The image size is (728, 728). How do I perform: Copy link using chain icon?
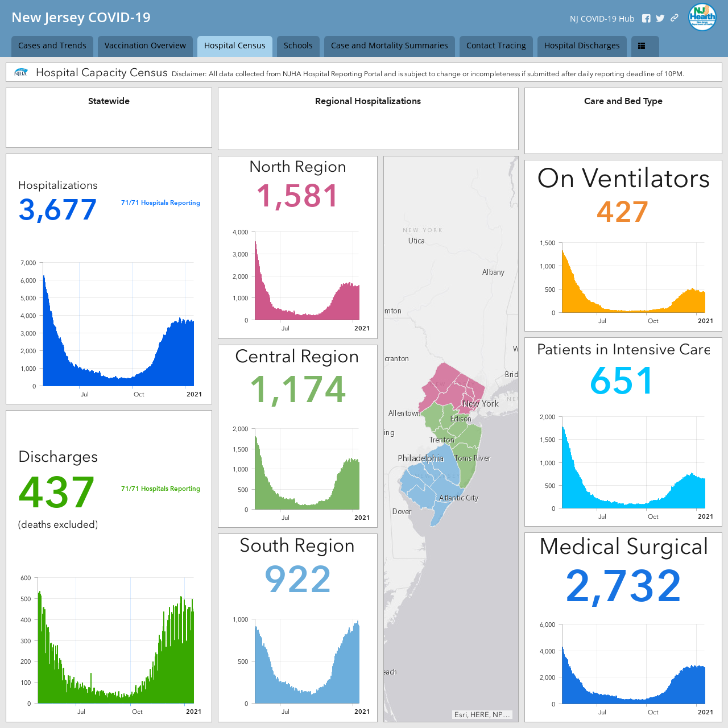click(x=674, y=18)
